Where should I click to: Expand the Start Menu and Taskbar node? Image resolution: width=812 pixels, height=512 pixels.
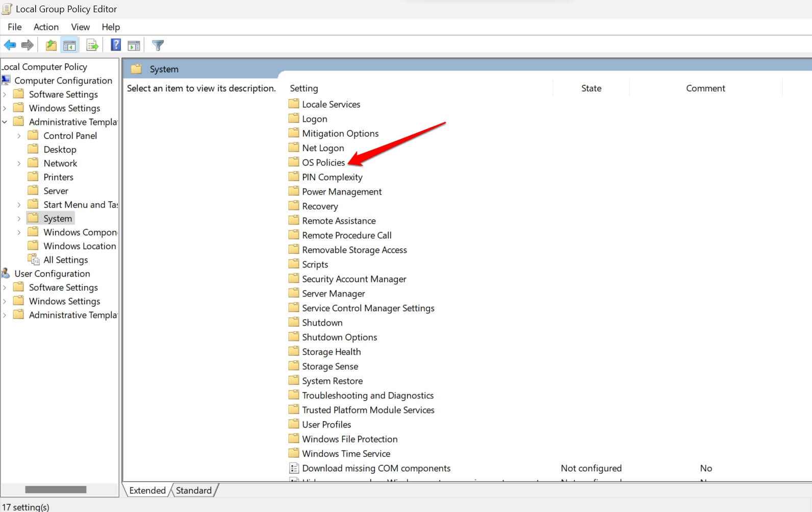click(x=19, y=204)
